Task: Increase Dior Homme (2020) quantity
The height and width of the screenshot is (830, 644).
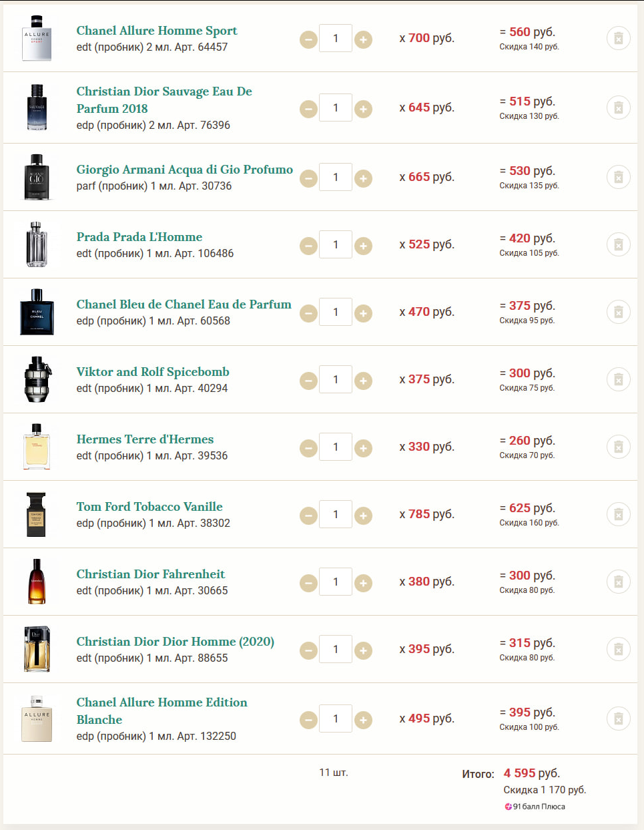Action: coord(363,650)
